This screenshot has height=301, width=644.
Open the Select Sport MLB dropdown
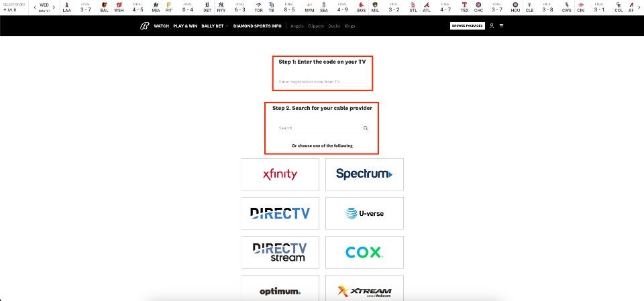(x=14, y=7)
